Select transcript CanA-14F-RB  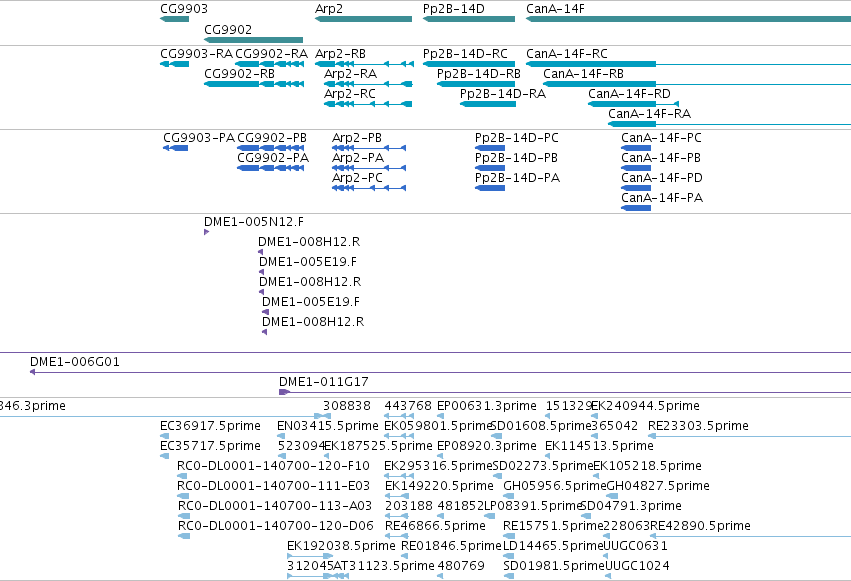point(697,84)
